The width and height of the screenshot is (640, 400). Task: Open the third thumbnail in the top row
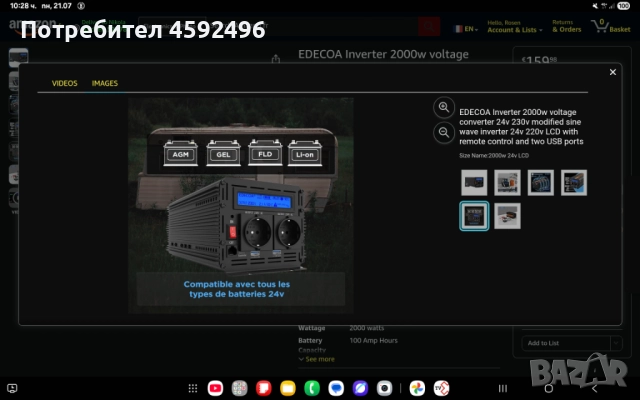[541, 183]
